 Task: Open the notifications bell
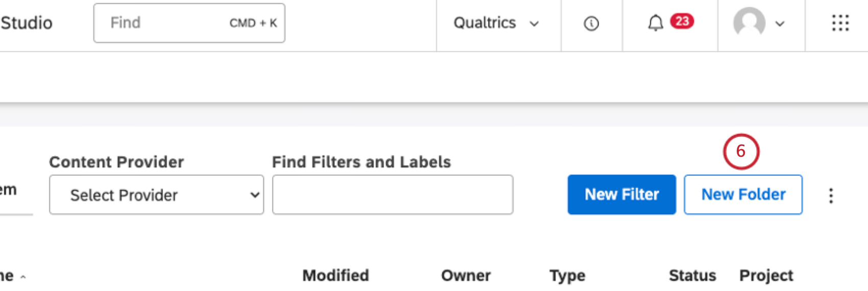[x=656, y=23]
